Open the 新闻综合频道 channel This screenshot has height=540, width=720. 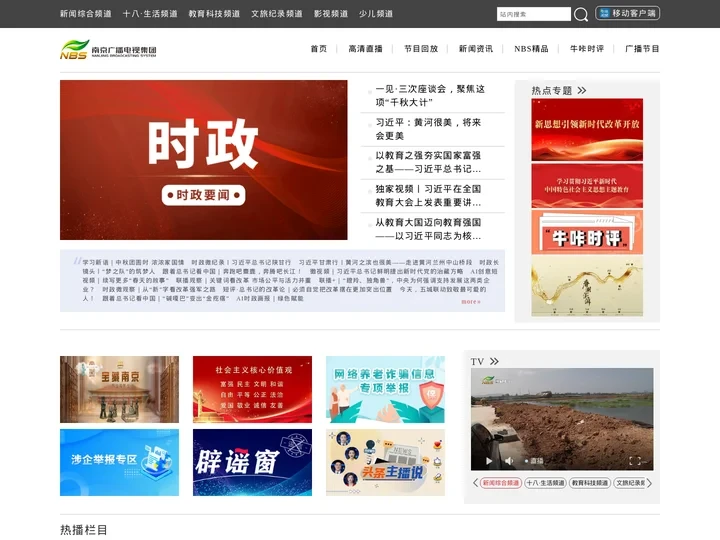tap(85, 14)
